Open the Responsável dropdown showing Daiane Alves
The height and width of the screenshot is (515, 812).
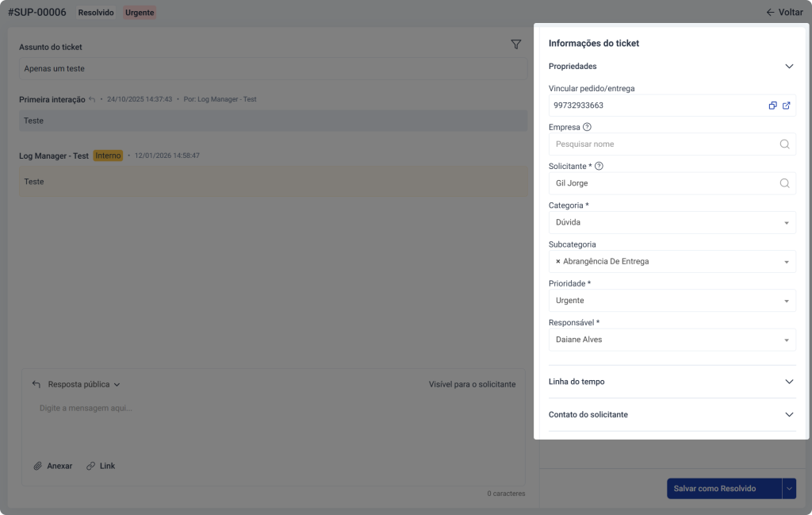click(x=672, y=340)
